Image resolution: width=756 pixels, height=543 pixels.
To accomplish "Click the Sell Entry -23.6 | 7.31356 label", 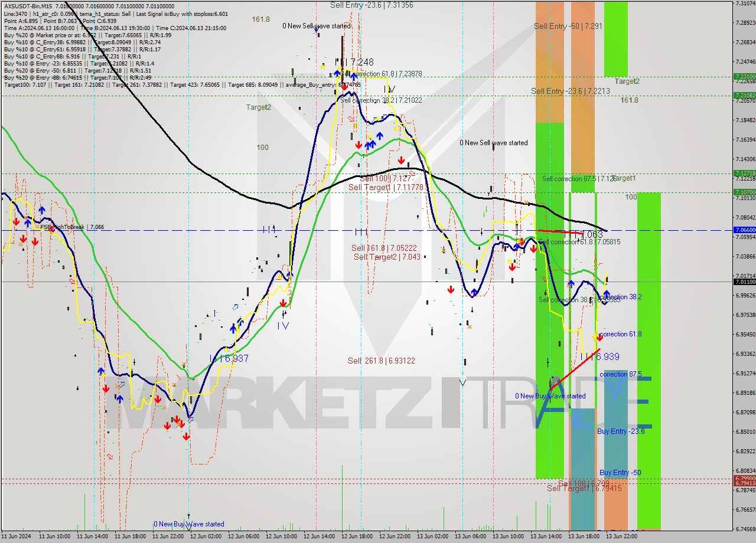I will pyautogui.click(x=372, y=5).
